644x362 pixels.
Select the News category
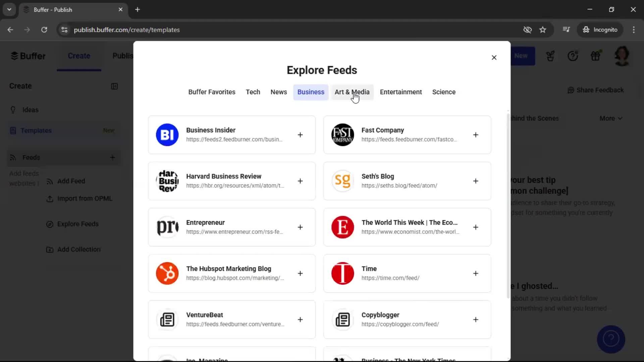pyautogui.click(x=278, y=92)
